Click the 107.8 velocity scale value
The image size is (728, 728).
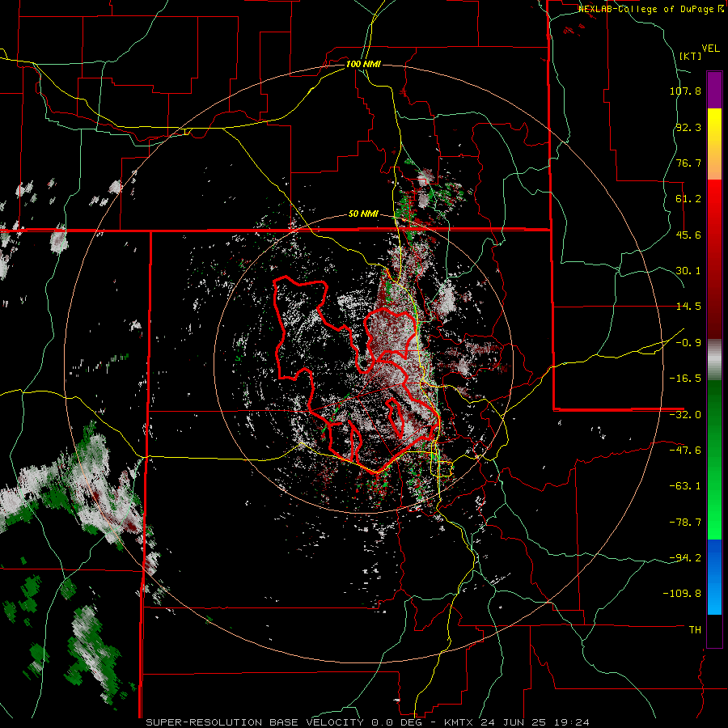[685, 91]
